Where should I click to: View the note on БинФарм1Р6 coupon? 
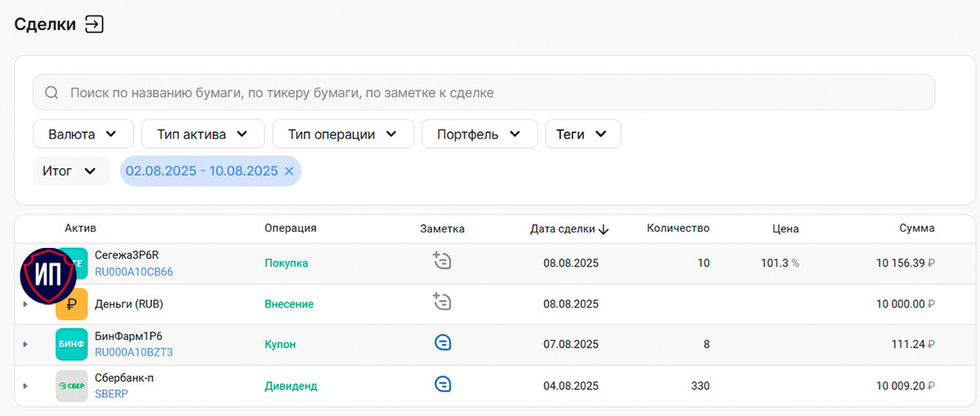click(442, 343)
